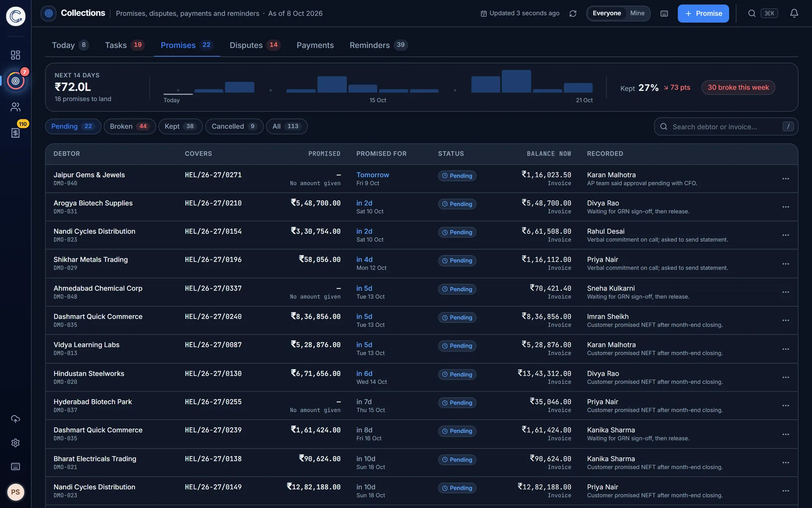Open row menu for Bharat Electricals Trading
The height and width of the screenshot is (508, 812).
coord(786,463)
